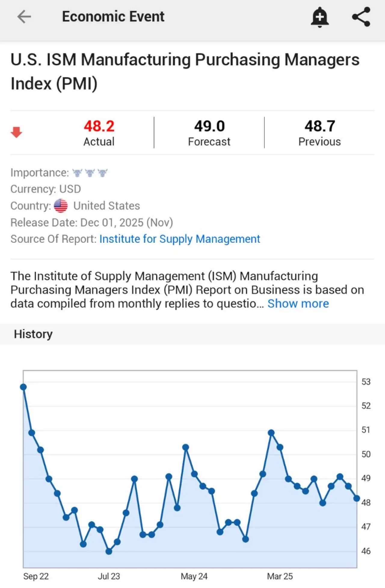This screenshot has width=385, height=588.
Task: Tap the 53 y-axis label
Action: click(366, 382)
